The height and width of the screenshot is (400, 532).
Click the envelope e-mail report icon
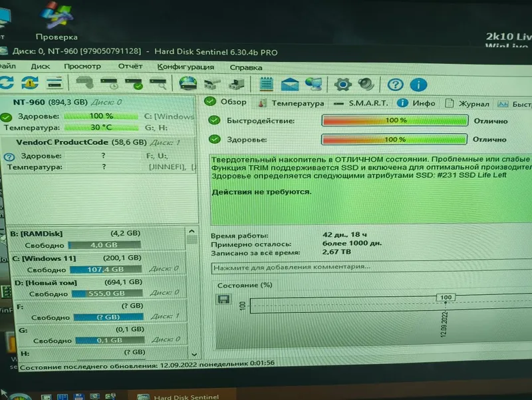pyautogui.click(x=290, y=85)
